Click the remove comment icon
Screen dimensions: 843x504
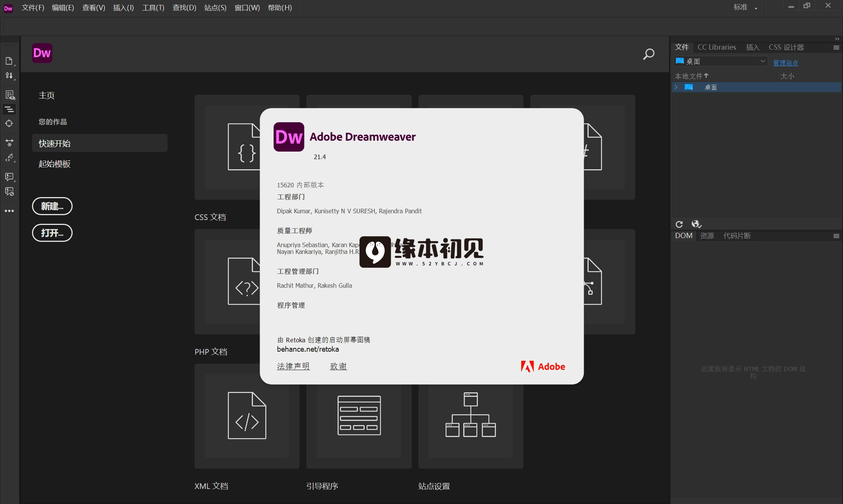(x=9, y=191)
